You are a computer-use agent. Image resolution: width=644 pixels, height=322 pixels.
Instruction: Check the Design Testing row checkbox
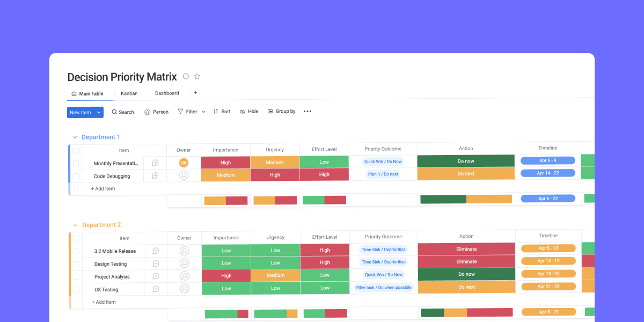pos(76,264)
